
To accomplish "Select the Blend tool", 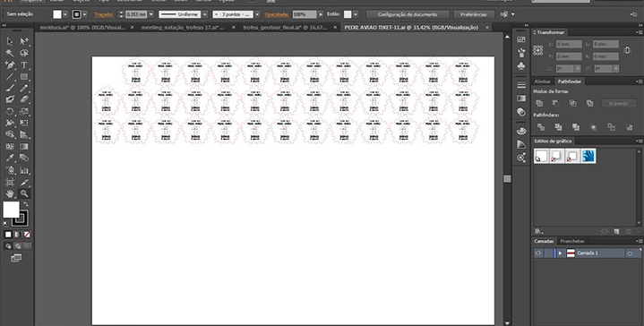I will [x=24, y=158].
